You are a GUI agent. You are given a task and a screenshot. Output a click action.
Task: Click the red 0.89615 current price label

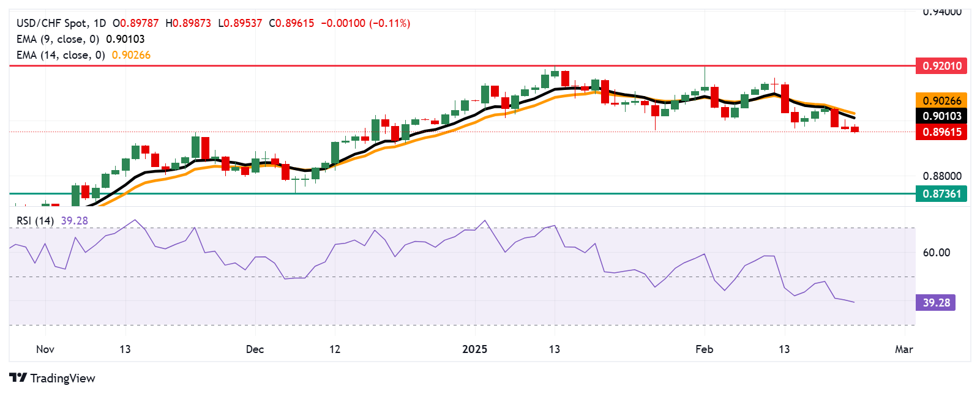(941, 132)
